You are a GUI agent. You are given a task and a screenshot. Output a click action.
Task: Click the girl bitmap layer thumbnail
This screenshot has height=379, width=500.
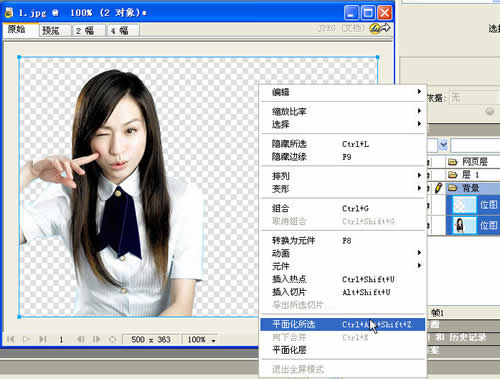[x=464, y=225]
